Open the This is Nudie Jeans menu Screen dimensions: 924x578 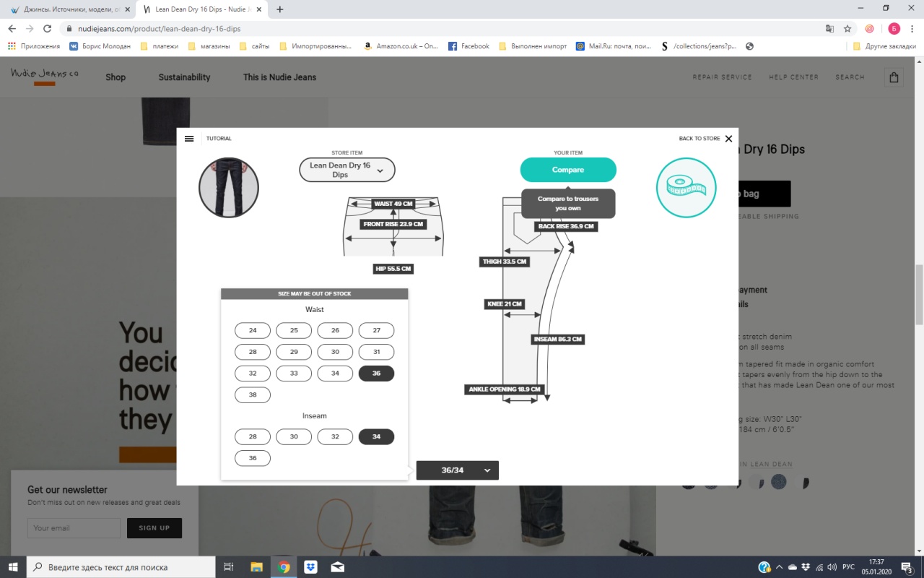279,77
